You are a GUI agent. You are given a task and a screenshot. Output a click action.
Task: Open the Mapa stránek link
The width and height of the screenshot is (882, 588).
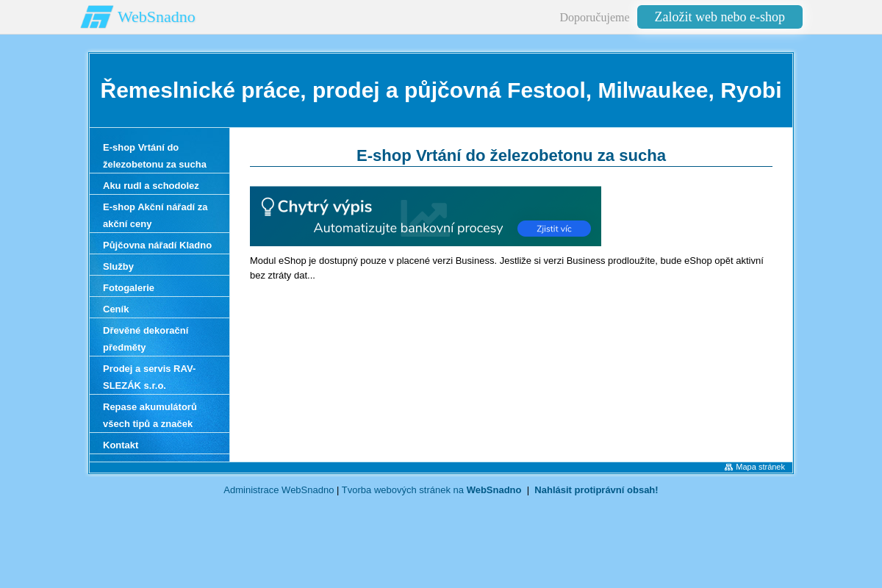tap(760, 467)
